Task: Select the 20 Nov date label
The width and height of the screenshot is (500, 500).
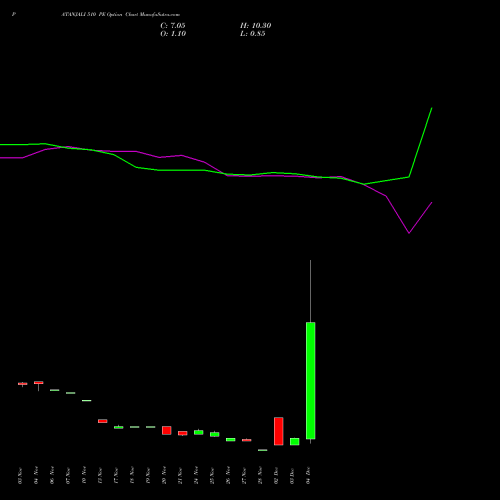Action: click(x=164, y=475)
